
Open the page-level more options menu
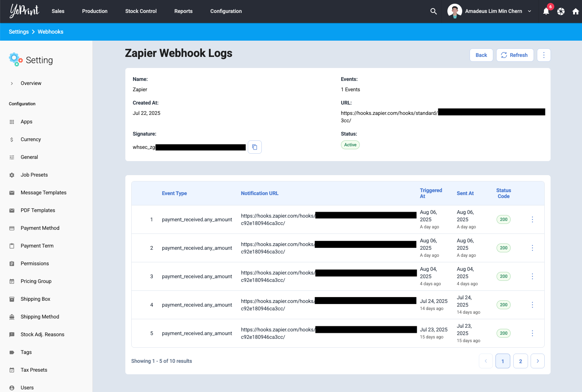[x=544, y=55]
